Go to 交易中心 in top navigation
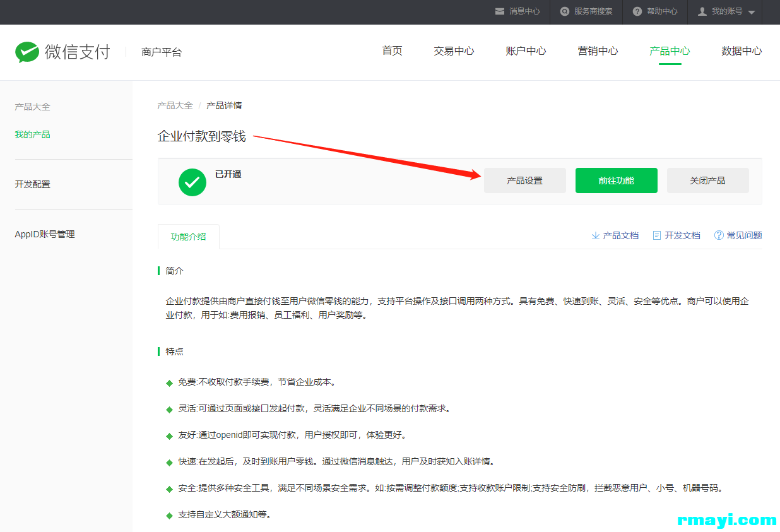This screenshot has height=532, width=780. [454, 51]
